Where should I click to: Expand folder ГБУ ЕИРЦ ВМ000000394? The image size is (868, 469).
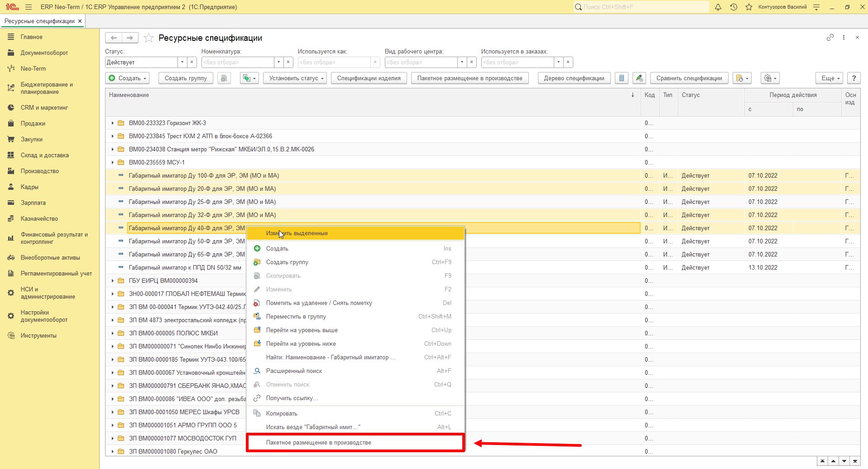(x=113, y=280)
